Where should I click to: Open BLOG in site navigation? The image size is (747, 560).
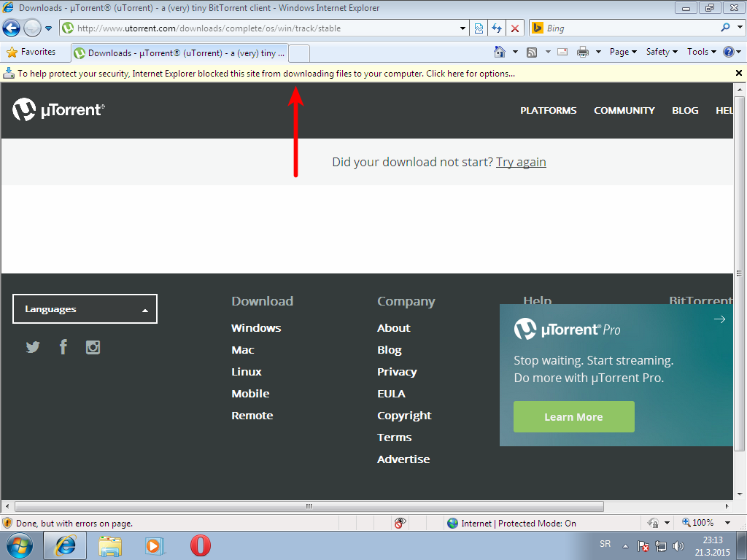(x=685, y=111)
